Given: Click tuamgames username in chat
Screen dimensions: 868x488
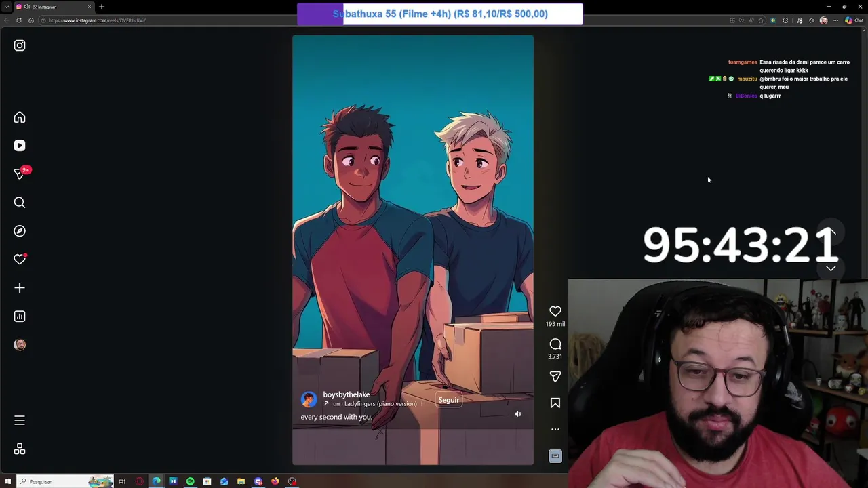Looking at the screenshot, I should pos(743,62).
